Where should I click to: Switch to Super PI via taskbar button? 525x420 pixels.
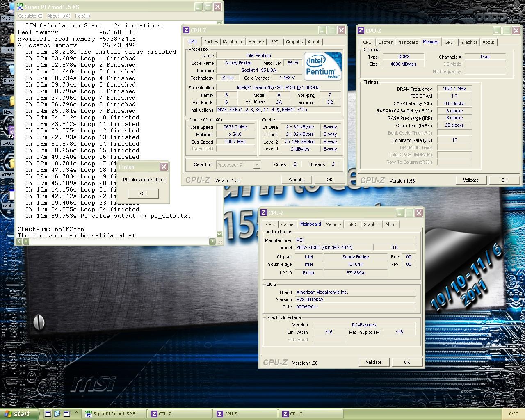click(114, 414)
